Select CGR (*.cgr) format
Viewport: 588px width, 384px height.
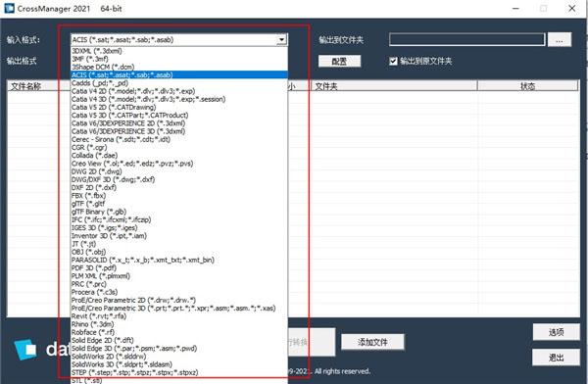coord(179,147)
